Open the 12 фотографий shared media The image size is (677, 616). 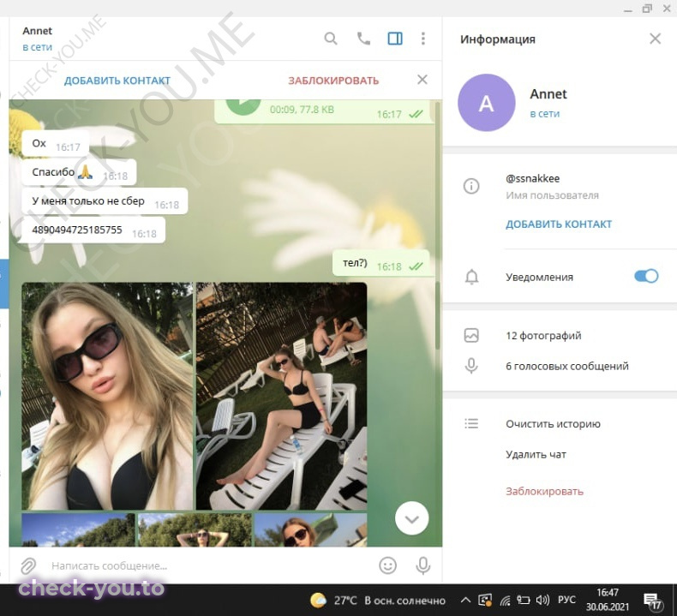(543, 335)
